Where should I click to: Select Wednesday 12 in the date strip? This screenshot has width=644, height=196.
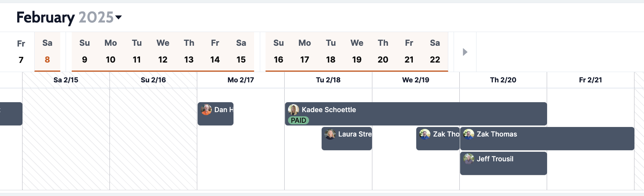coord(163,51)
